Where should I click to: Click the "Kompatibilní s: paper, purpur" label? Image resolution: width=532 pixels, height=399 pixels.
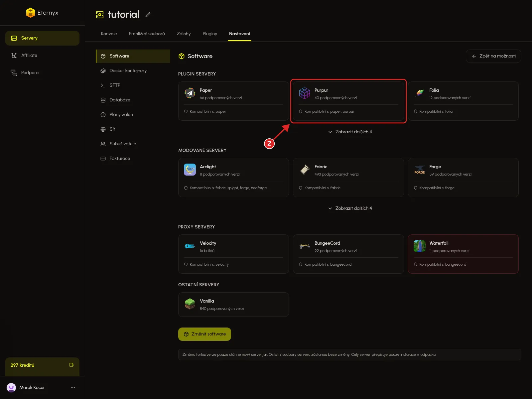[329, 111]
